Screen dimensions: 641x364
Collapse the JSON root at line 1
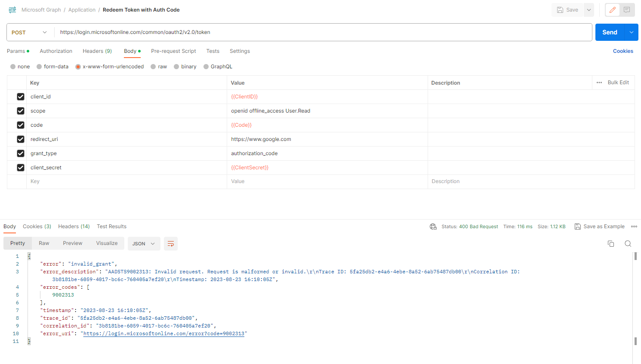point(29,256)
